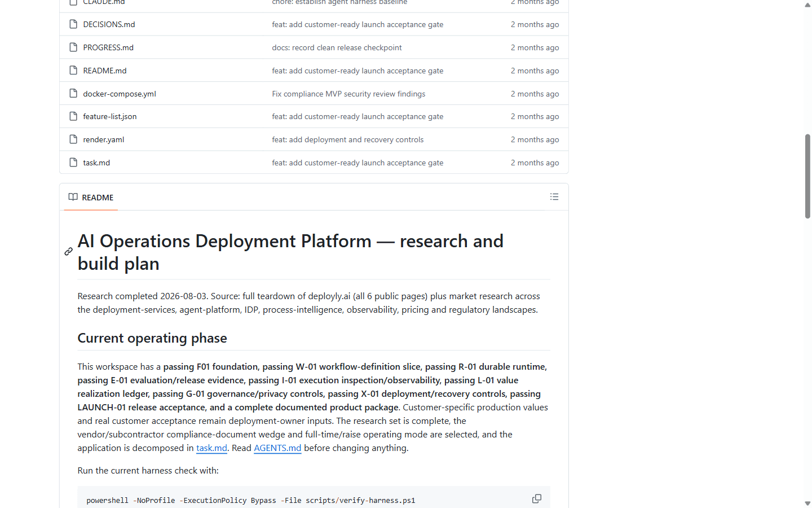Screen dimensions: 812x508
Task: Open commit 'feat: add deployment and recovery controls'
Action: pos(347,139)
